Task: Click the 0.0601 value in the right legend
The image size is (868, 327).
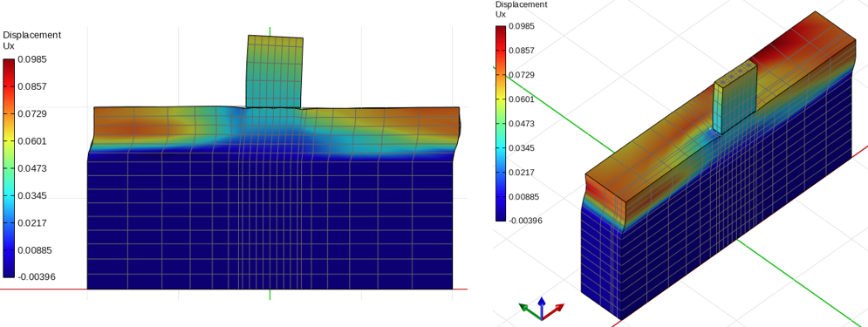Action: (523, 99)
